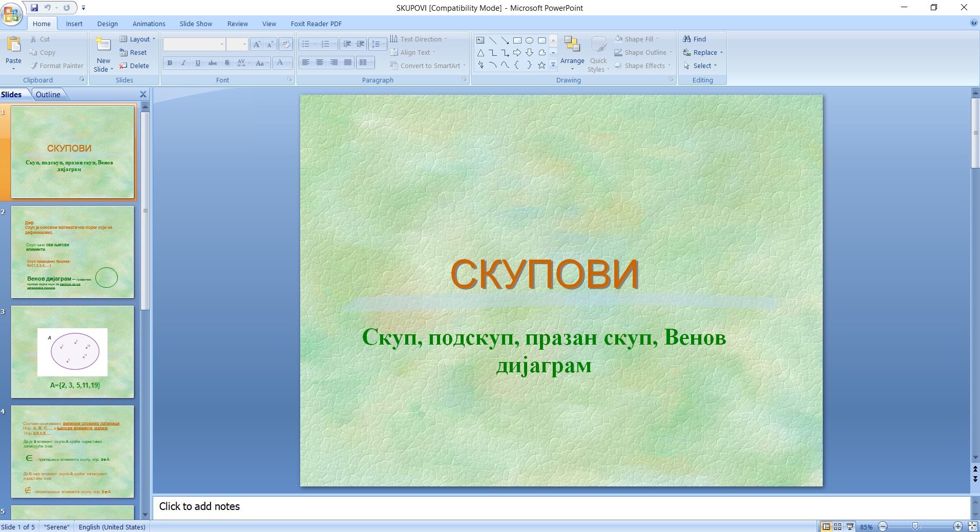
Task: Select the Line shape tool
Action: pos(493,40)
